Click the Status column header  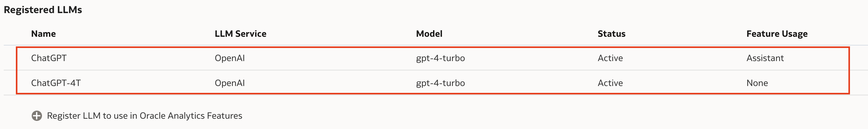click(x=612, y=34)
